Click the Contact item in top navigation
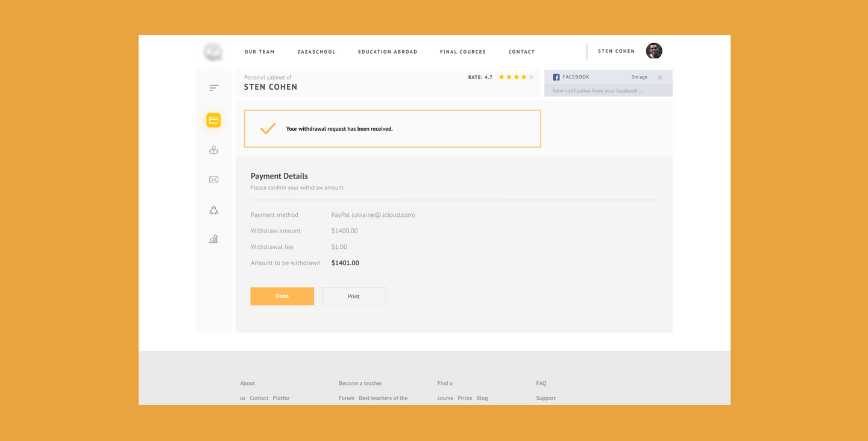 [521, 52]
